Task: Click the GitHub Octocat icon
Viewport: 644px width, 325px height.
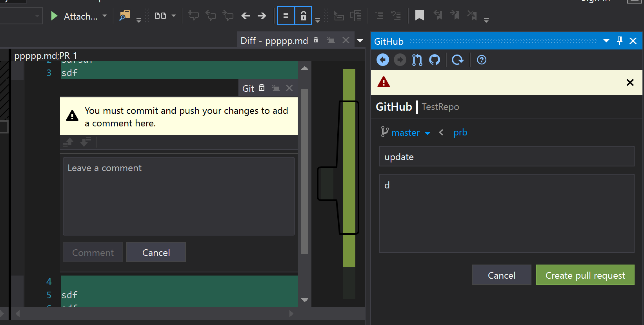Action: (x=435, y=60)
